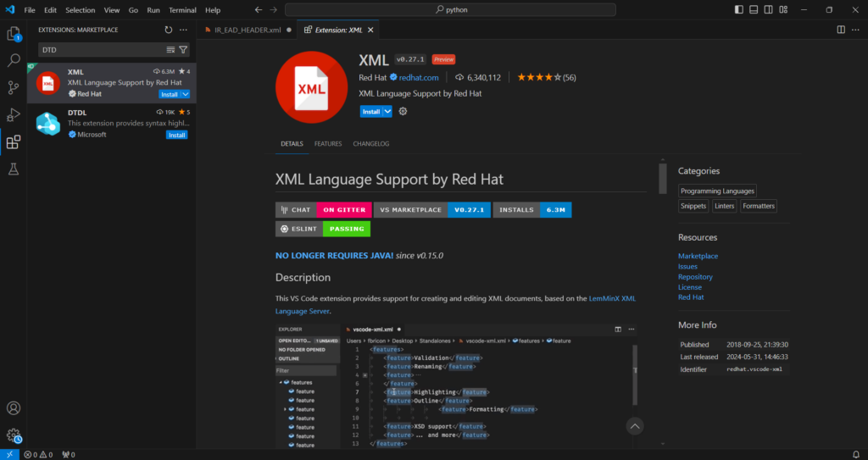Open editor more actions menu
This screenshot has width=868, height=460.
856,30
